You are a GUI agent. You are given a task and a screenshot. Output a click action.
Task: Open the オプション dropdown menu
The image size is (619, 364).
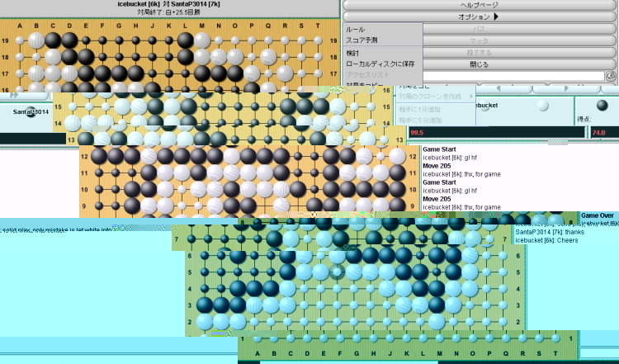pyautogui.click(x=479, y=17)
